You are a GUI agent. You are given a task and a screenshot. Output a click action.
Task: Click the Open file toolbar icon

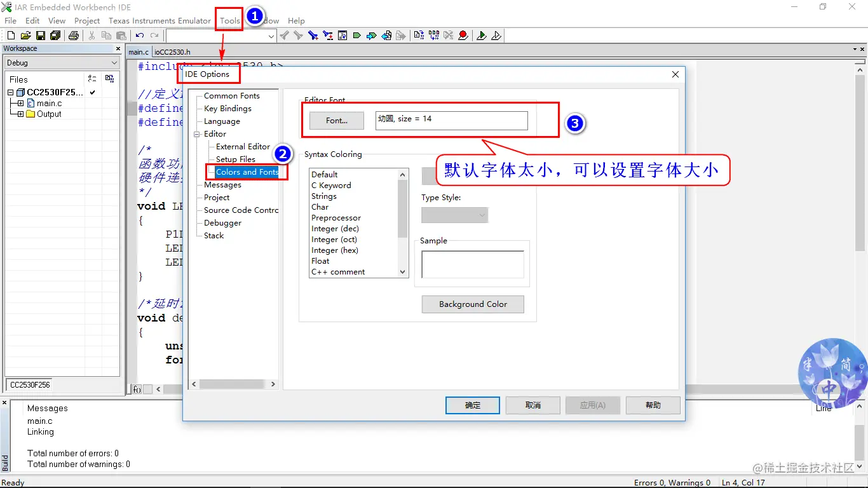[x=25, y=36]
